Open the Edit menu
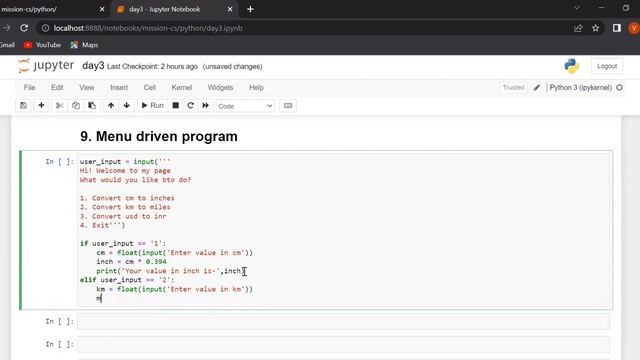The image size is (640, 360). pos(57,87)
